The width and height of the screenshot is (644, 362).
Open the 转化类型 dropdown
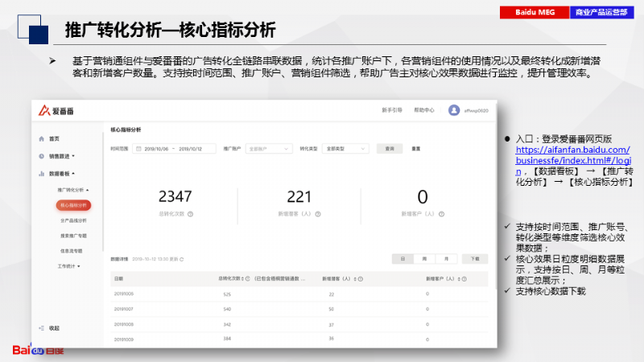click(344, 149)
